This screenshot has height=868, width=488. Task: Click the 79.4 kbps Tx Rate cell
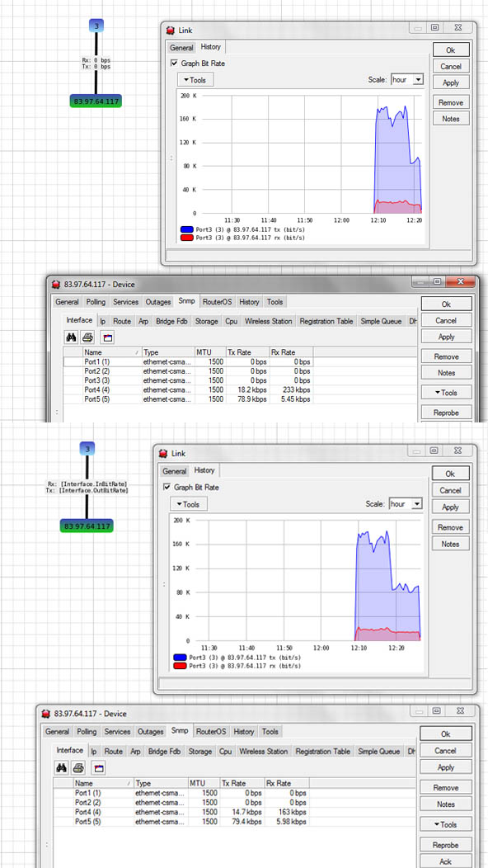[x=242, y=822]
